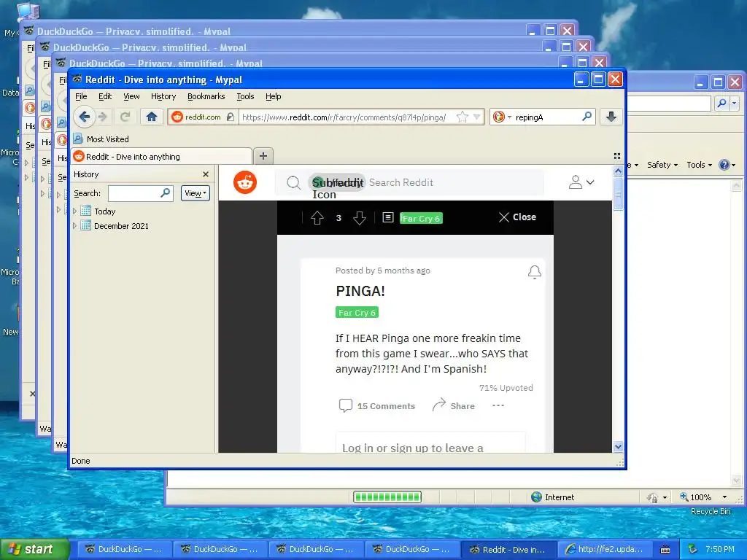Open the History sidebar View dropdown
Viewport: 747px width, 560px height.
[196, 193]
